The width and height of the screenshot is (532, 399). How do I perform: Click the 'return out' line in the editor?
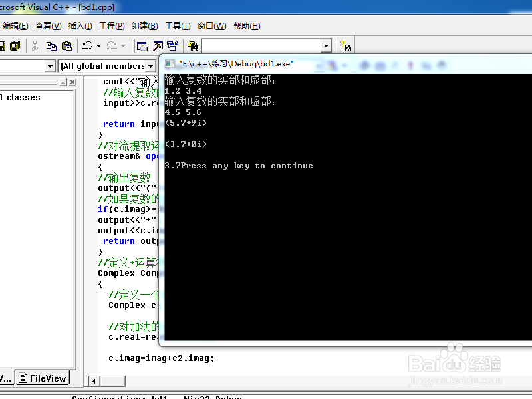pyautogui.click(x=130, y=241)
